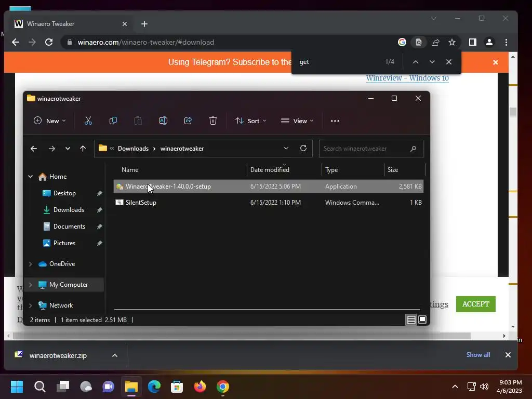This screenshot has height=399, width=532.
Task: Bookmark this page with the star icon
Action: 451,42
